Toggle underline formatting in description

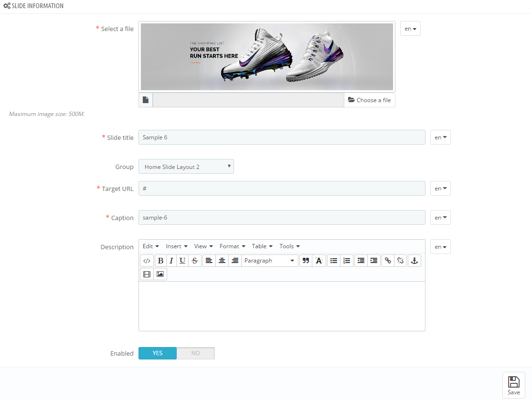coord(182,261)
